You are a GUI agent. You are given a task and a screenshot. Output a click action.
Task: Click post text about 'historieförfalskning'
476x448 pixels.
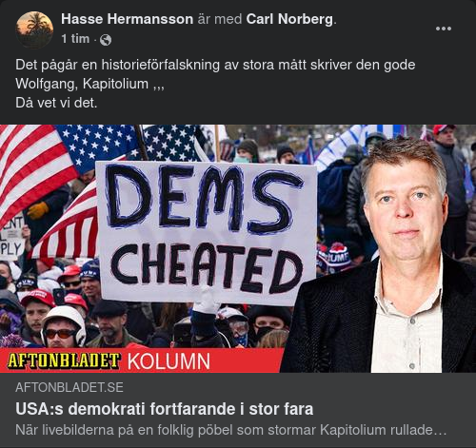[x=215, y=65]
